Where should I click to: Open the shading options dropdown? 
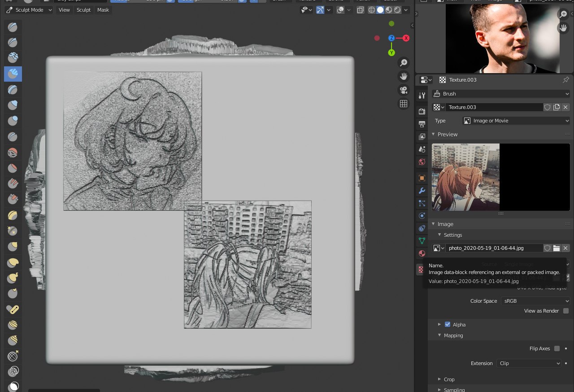point(406,10)
